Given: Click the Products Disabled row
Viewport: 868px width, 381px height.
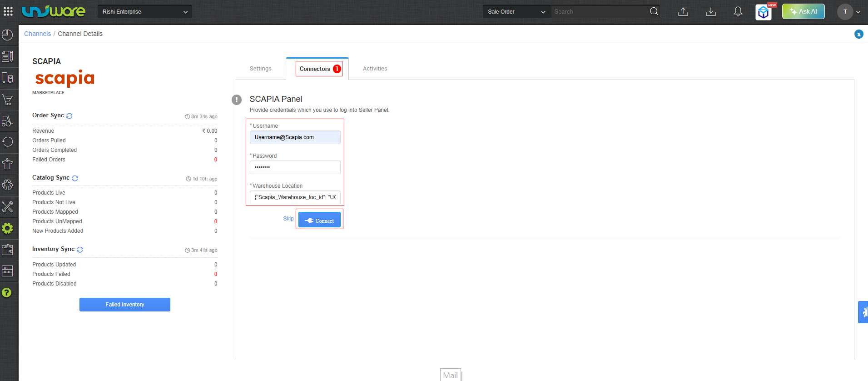Looking at the screenshot, I should (x=125, y=284).
